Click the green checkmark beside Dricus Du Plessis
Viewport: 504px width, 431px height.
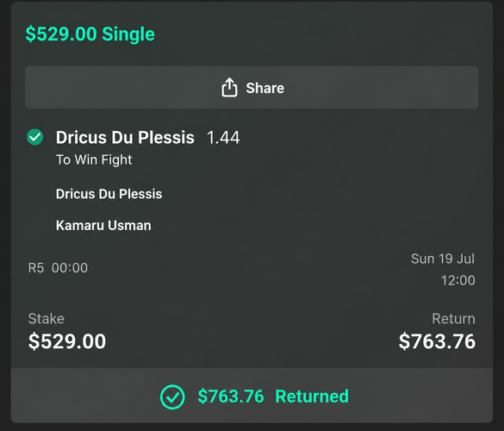[35, 137]
